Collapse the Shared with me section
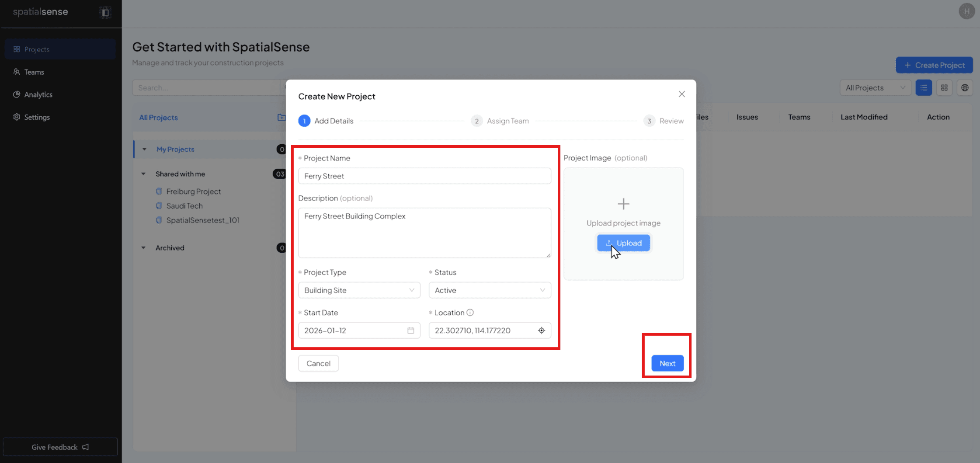 pos(143,174)
